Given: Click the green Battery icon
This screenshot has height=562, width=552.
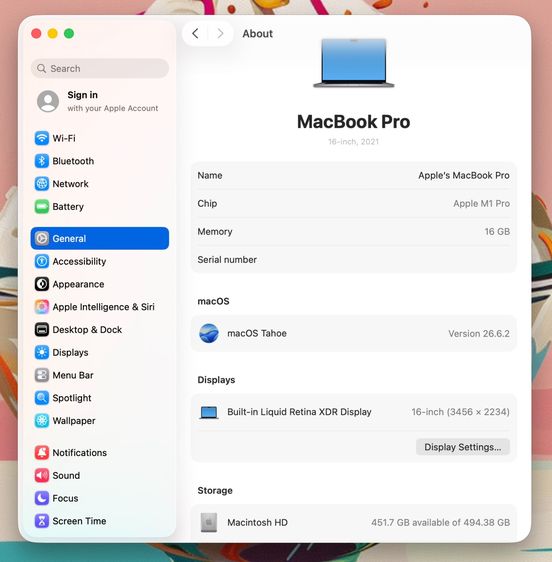Looking at the screenshot, I should pyautogui.click(x=42, y=206).
